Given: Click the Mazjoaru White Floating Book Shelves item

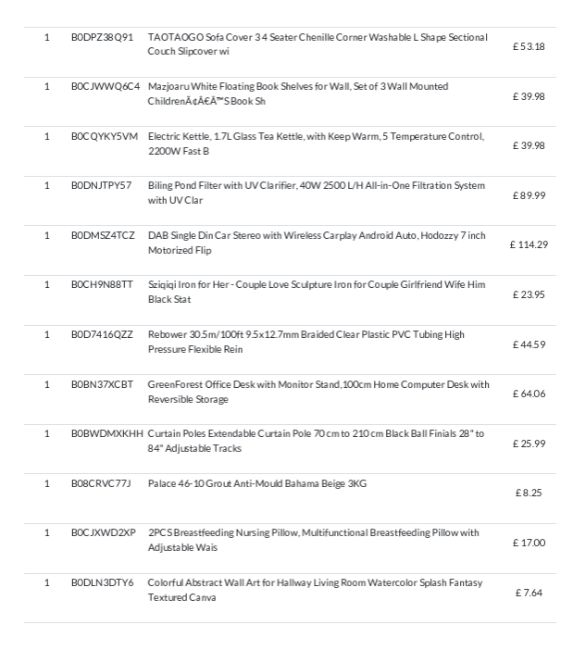Looking at the screenshot, I should (x=298, y=94).
